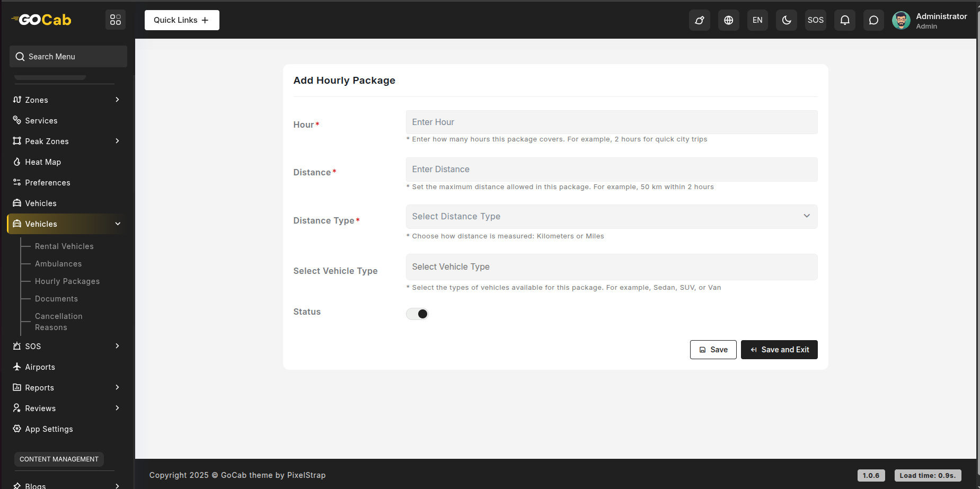Open the chat messages icon
Viewport: 980px width, 489px height.
click(x=873, y=20)
